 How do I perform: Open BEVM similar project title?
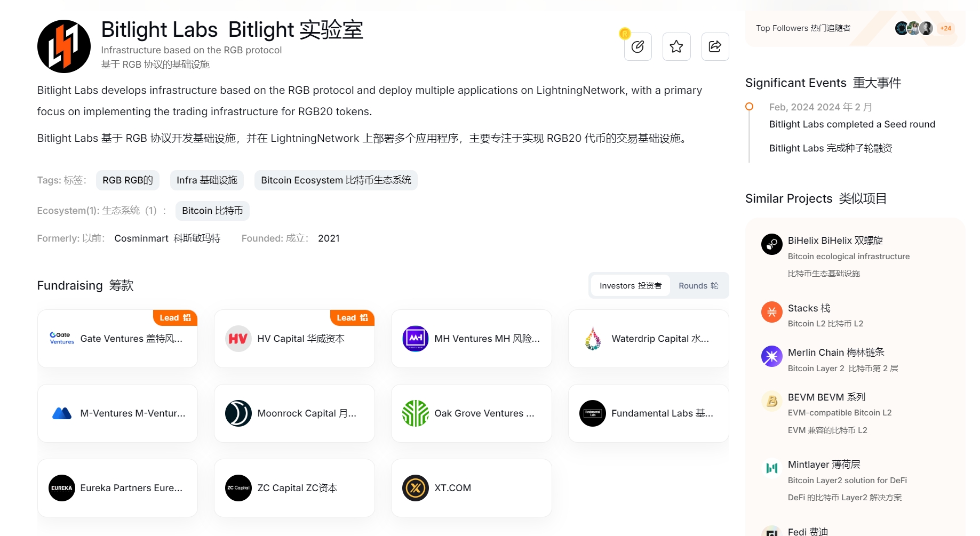pos(826,397)
